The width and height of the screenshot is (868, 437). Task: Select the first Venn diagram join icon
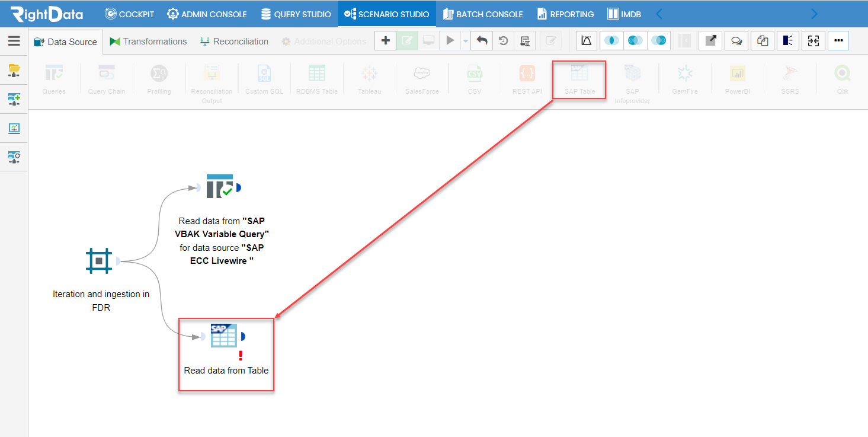point(611,41)
